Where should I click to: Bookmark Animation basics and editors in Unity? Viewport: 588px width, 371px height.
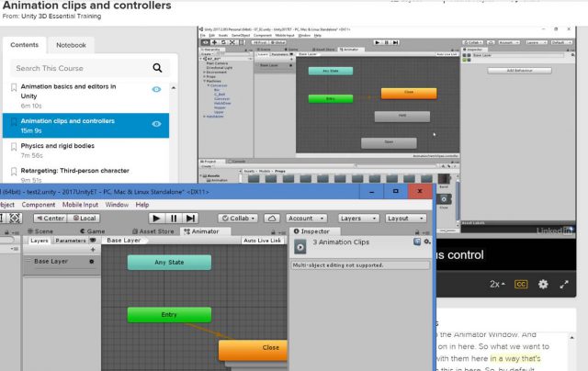point(14,87)
